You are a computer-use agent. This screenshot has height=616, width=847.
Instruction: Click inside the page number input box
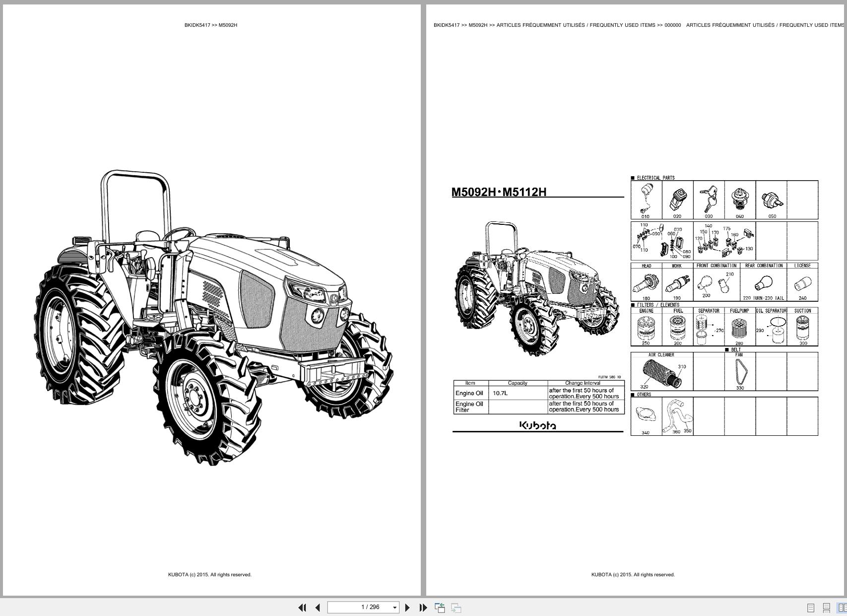367,607
